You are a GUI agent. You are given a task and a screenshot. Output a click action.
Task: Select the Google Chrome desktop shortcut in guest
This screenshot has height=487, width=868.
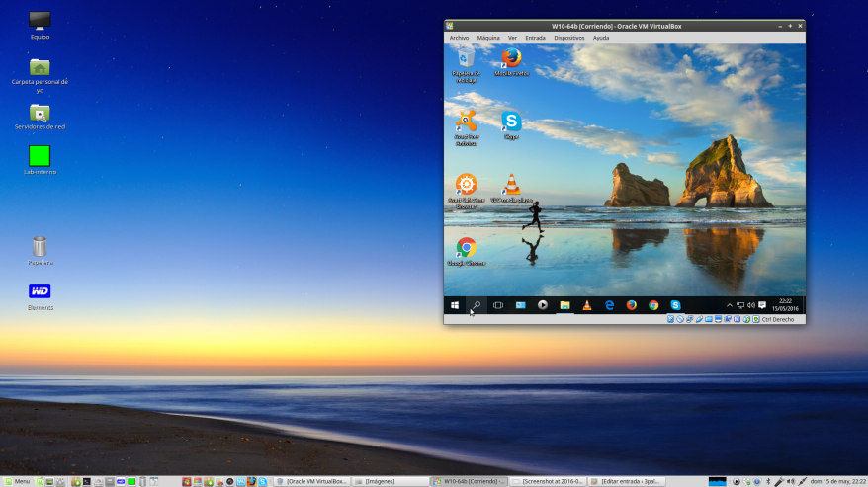pos(466,252)
